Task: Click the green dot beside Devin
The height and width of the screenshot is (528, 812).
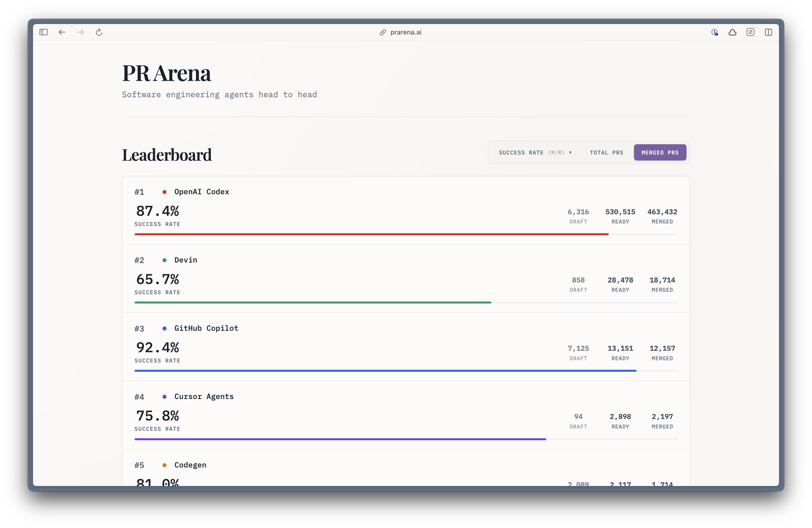Action: (164, 260)
